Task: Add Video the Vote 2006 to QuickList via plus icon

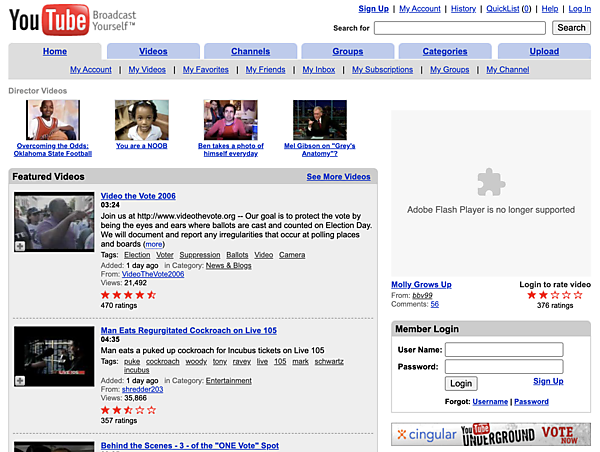Action: 21,245
